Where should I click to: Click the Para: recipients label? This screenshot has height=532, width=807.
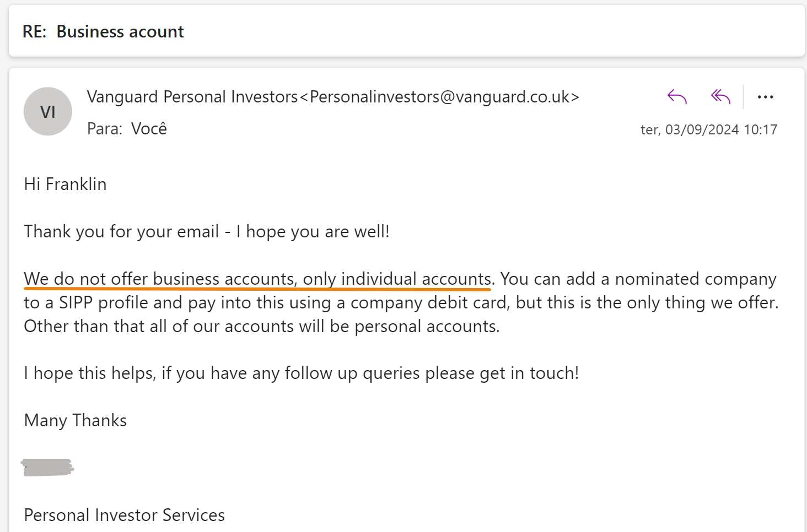[105, 129]
